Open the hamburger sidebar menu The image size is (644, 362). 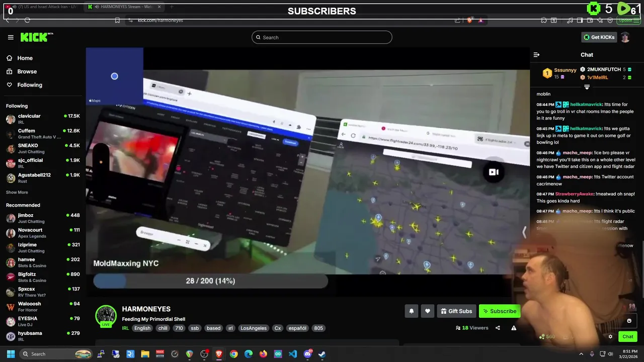pos(11,37)
